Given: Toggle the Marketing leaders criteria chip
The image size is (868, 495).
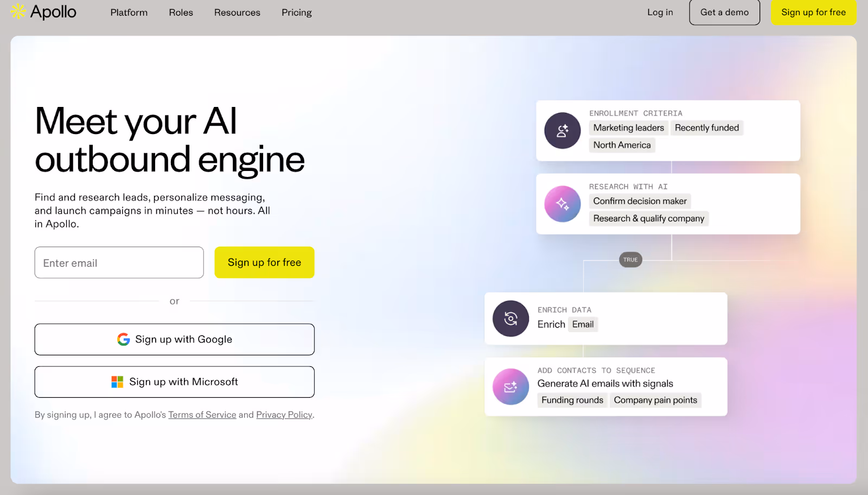Looking at the screenshot, I should [628, 128].
